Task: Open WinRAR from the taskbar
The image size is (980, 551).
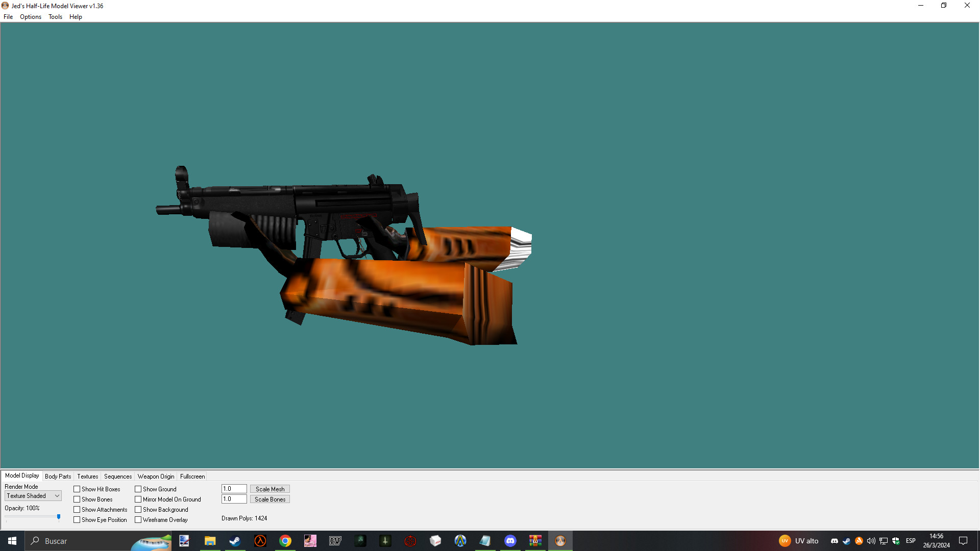Action: [x=535, y=541]
